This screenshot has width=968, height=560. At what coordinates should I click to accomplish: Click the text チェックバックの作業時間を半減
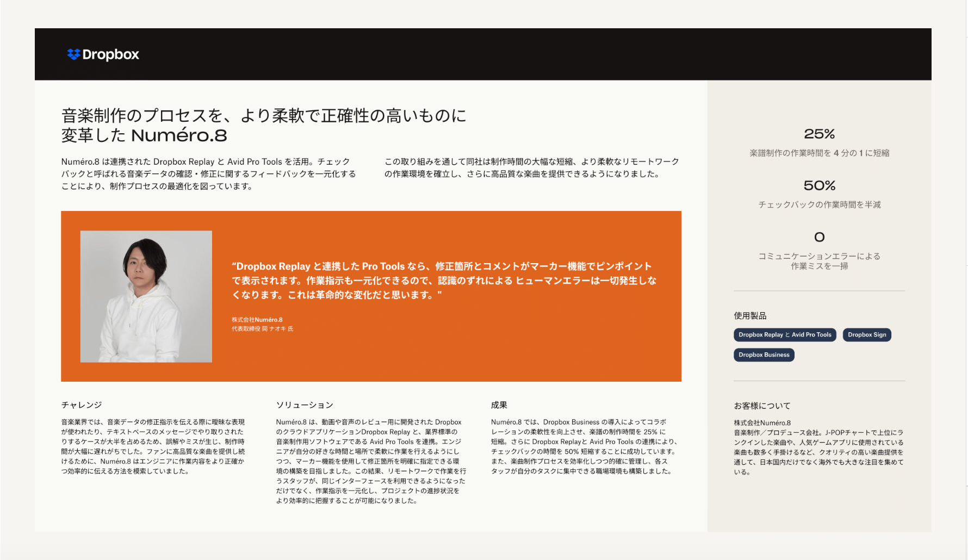click(x=819, y=205)
